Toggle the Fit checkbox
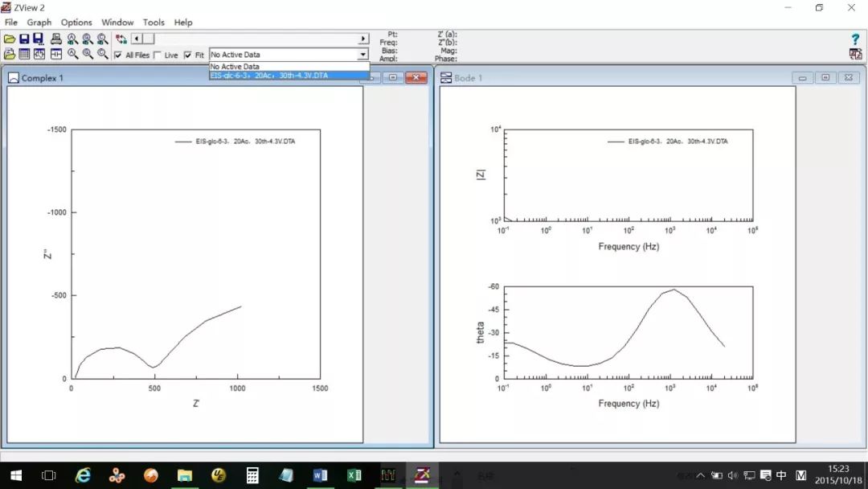This screenshot has width=868, height=489. (x=187, y=55)
